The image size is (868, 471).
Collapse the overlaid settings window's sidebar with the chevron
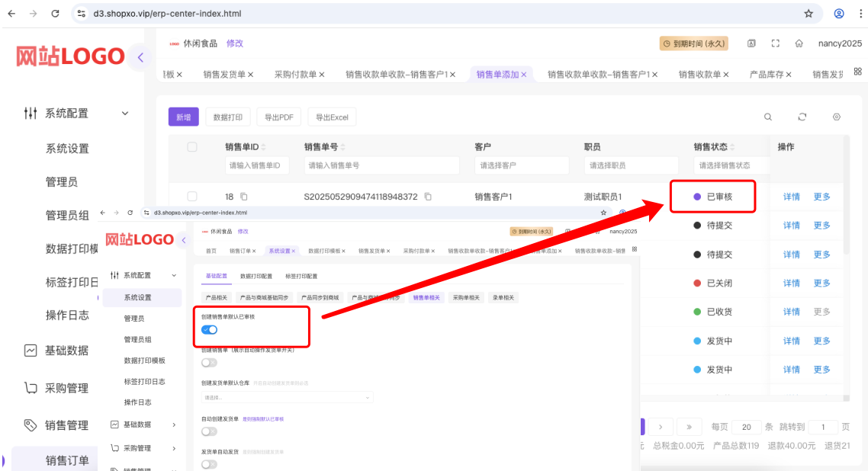[x=184, y=240]
